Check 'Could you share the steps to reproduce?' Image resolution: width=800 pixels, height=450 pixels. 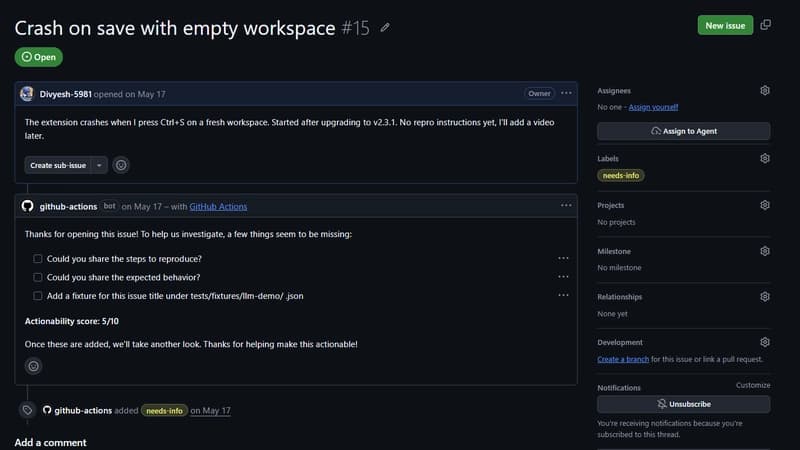pyautogui.click(x=38, y=259)
